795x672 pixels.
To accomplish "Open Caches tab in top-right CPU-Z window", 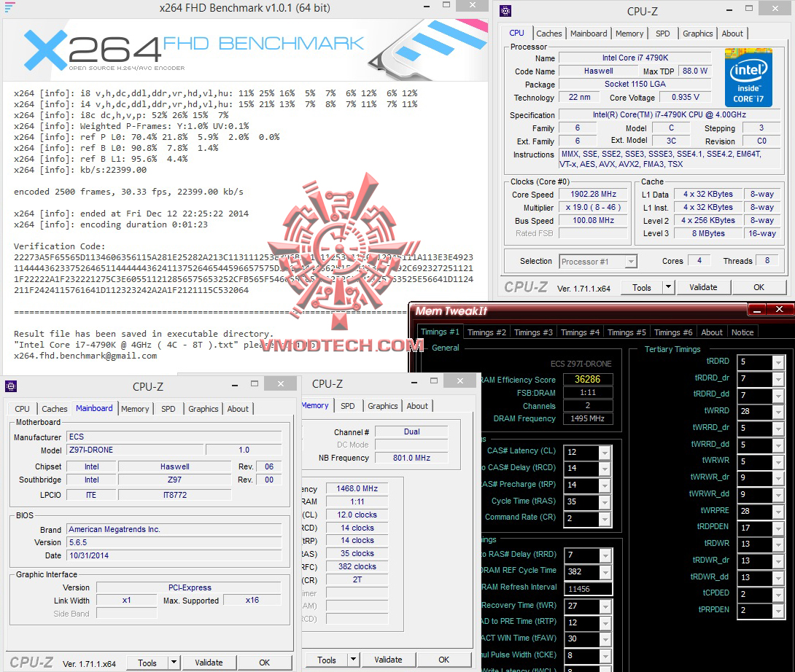I will click(548, 34).
